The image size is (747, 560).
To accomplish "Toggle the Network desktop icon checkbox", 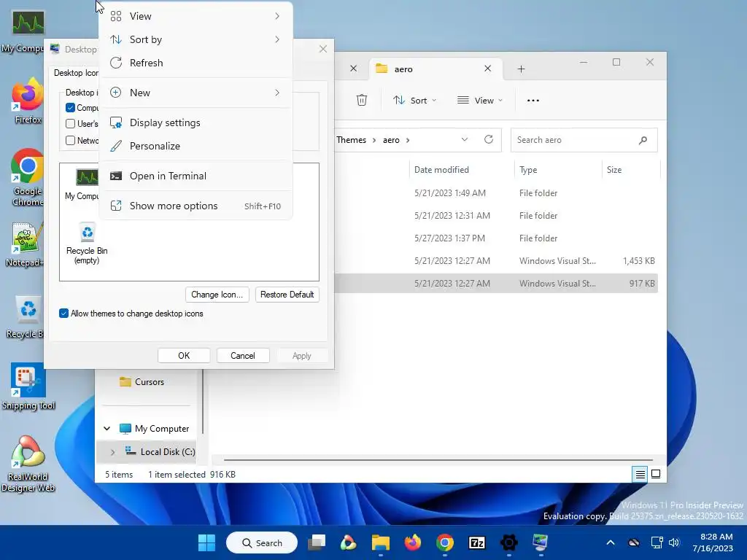I will (x=71, y=141).
